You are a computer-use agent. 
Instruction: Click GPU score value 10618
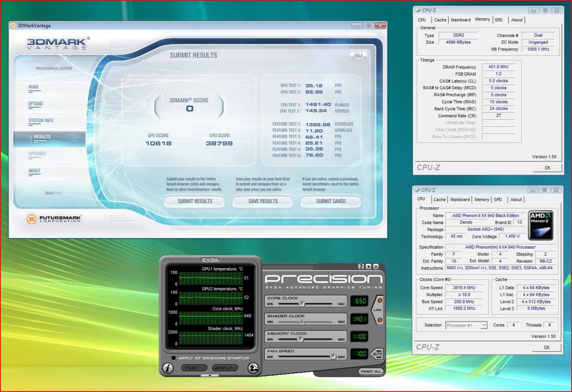click(158, 143)
